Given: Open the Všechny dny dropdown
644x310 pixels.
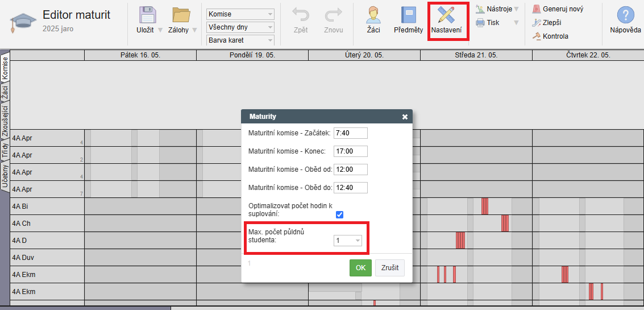Looking at the screenshot, I should [240, 27].
